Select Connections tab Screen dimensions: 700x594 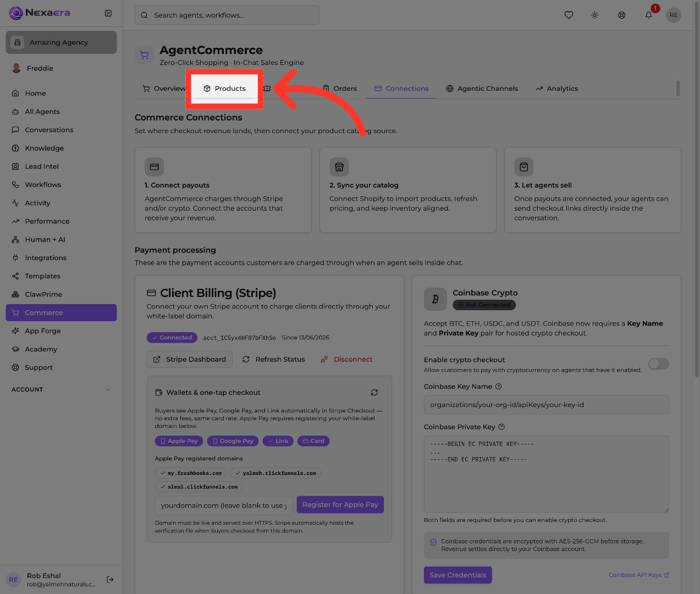[x=401, y=89]
